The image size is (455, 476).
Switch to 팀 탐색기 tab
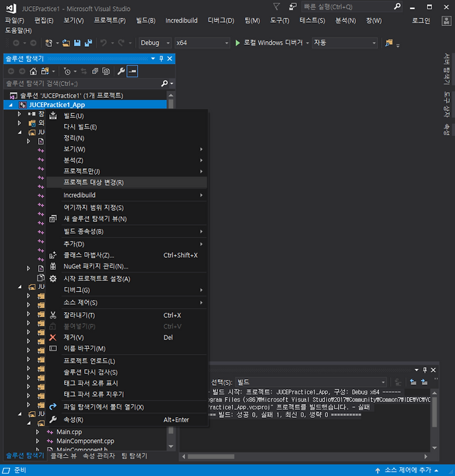coord(134,456)
